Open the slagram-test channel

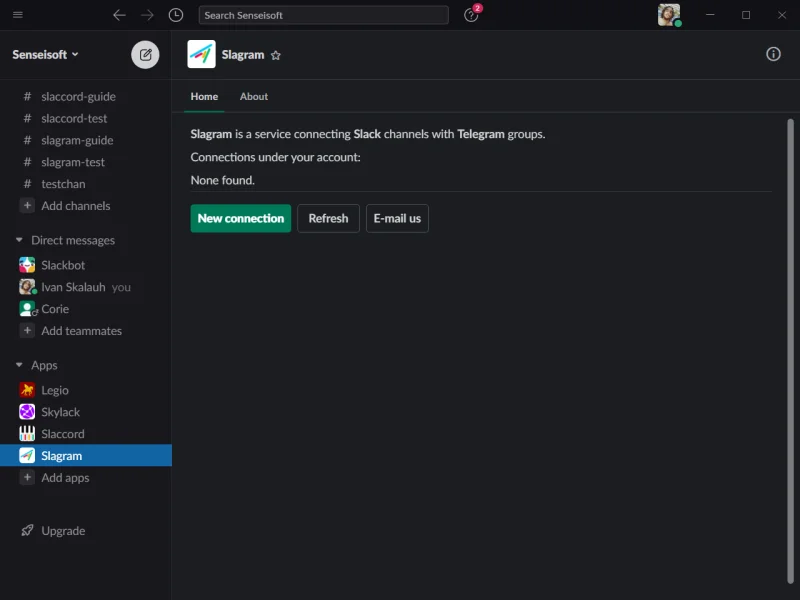pos(86,162)
